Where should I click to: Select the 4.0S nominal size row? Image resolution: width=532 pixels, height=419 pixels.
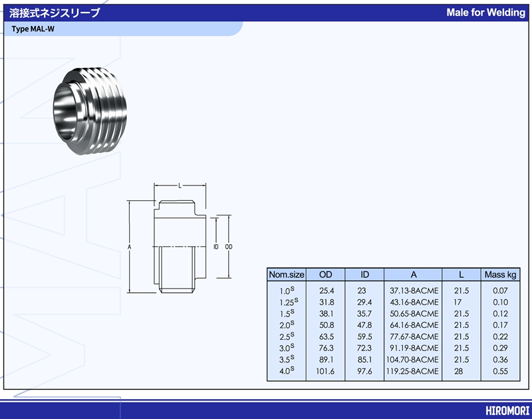tap(287, 371)
